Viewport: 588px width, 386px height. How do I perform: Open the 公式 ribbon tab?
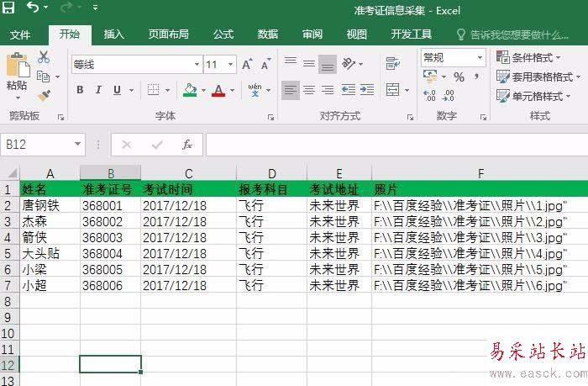[x=223, y=34]
